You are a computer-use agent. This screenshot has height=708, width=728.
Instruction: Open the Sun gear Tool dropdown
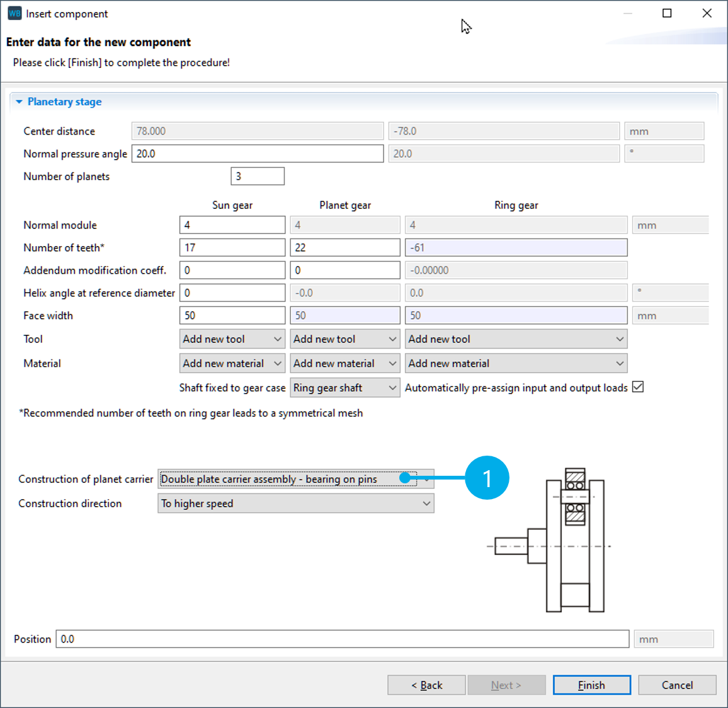(x=232, y=339)
